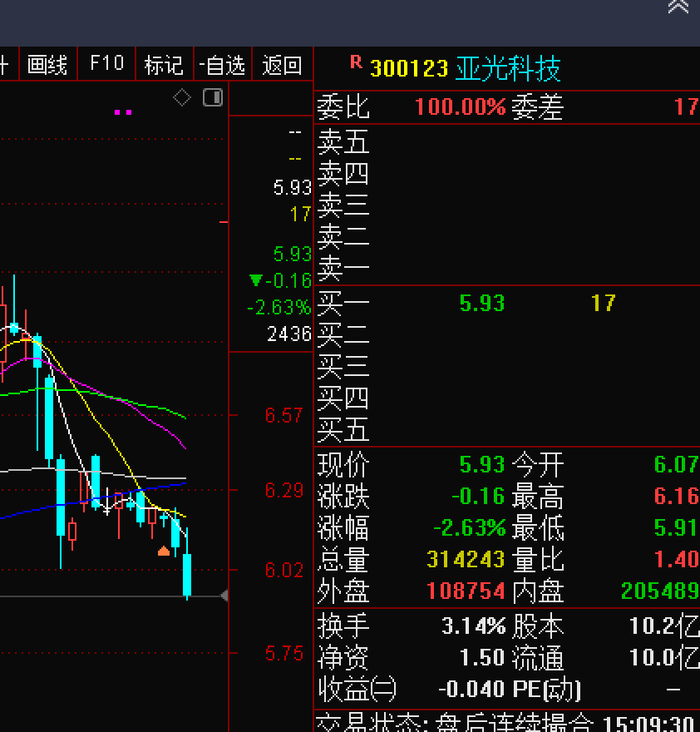Click the 收益(二) value -0.040
The width and height of the screenshot is (700, 732).
coord(472,689)
